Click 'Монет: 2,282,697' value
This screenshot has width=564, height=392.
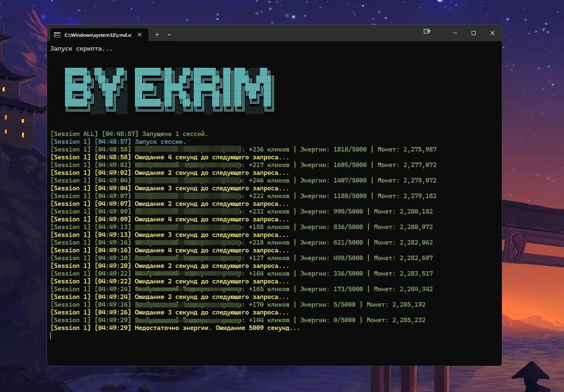tap(403, 258)
